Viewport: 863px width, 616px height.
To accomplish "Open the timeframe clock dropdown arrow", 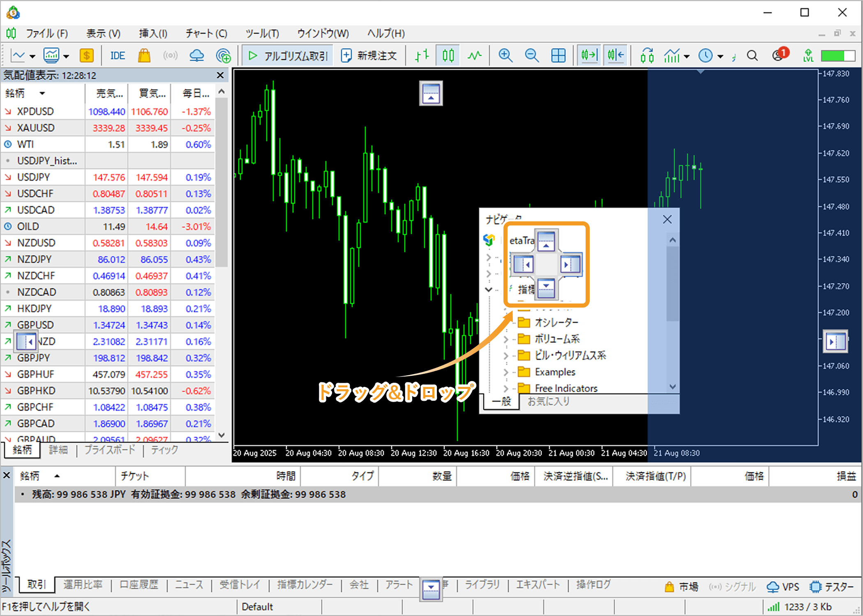I will coord(720,56).
